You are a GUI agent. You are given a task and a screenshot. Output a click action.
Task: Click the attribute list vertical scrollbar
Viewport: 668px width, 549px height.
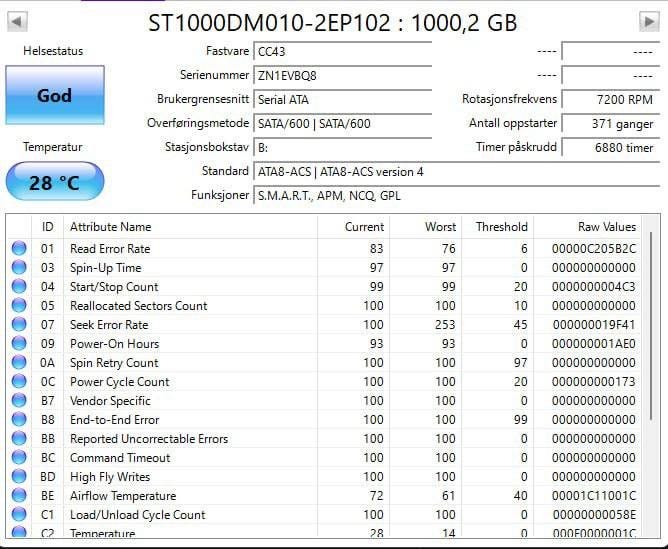pyautogui.click(x=651, y=326)
